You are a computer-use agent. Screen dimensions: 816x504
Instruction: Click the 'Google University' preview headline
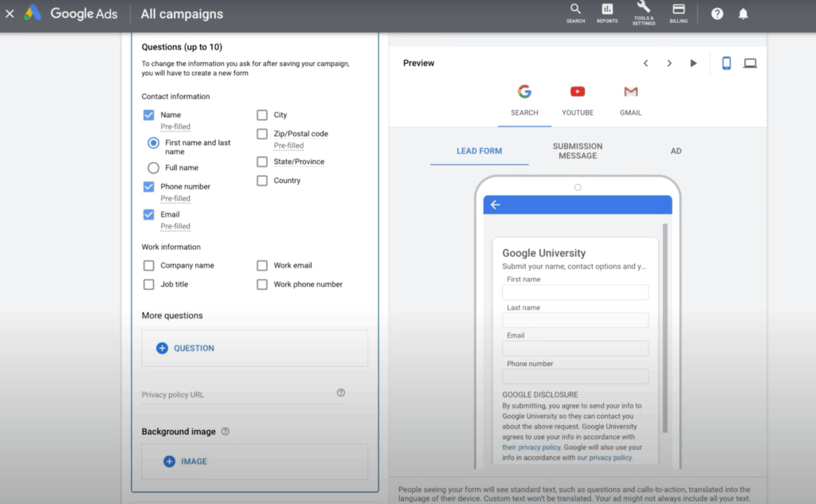pyautogui.click(x=543, y=253)
